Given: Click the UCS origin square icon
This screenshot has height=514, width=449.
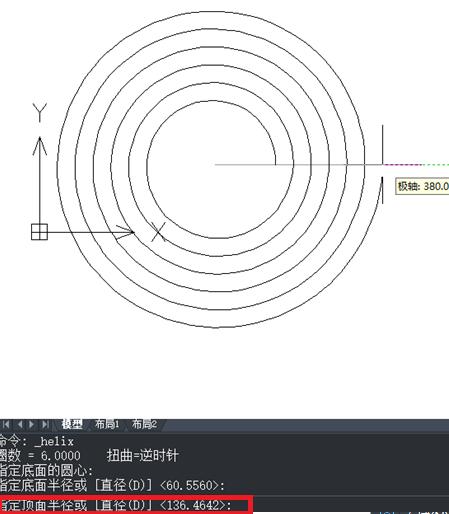Looking at the screenshot, I should [x=39, y=232].
